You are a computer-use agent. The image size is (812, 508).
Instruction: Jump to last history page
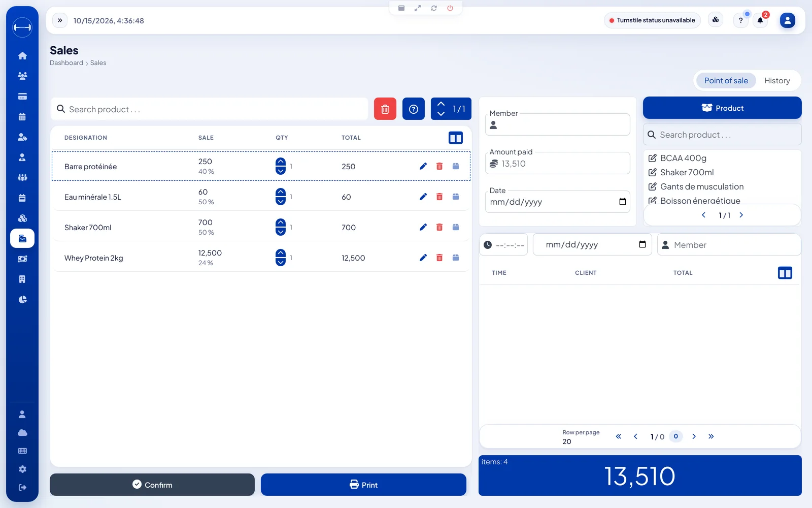pyautogui.click(x=711, y=436)
